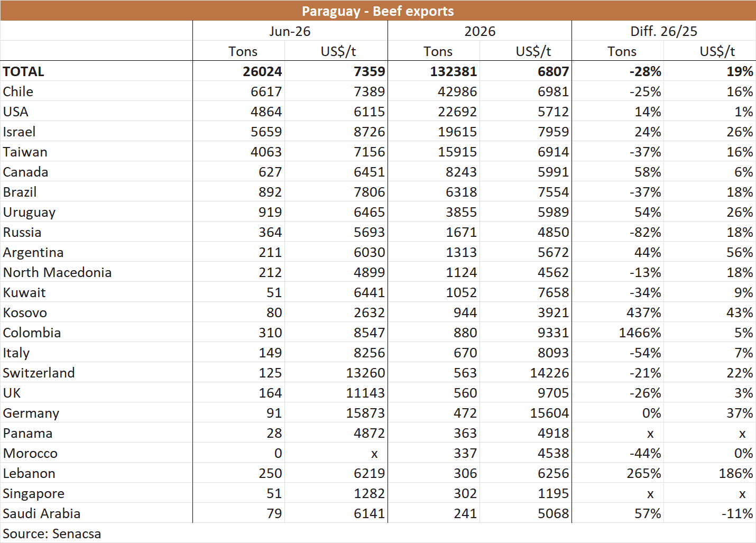Select Kosovo's tons difference 437%
Viewport: 756px width, 543px height.
(x=644, y=312)
